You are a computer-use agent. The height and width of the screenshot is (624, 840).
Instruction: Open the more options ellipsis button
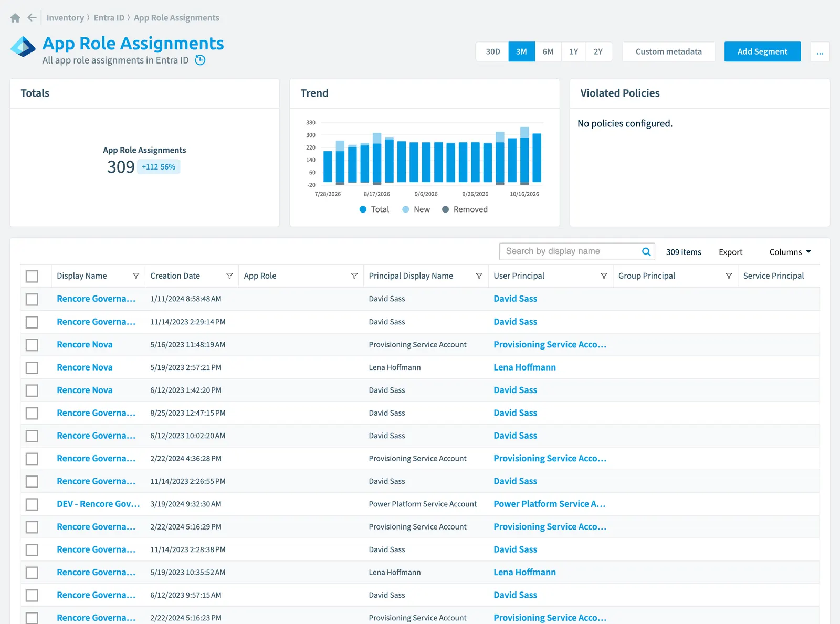click(820, 51)
